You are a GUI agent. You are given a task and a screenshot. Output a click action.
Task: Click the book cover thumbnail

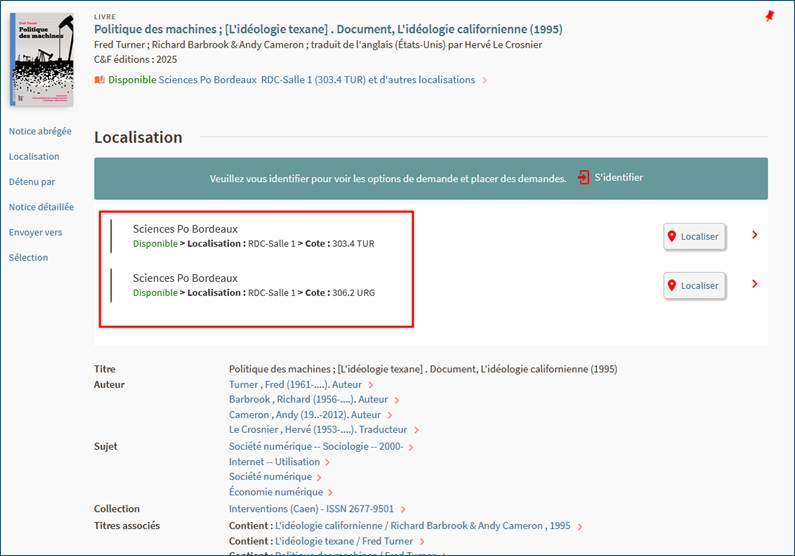pos(41,60)
